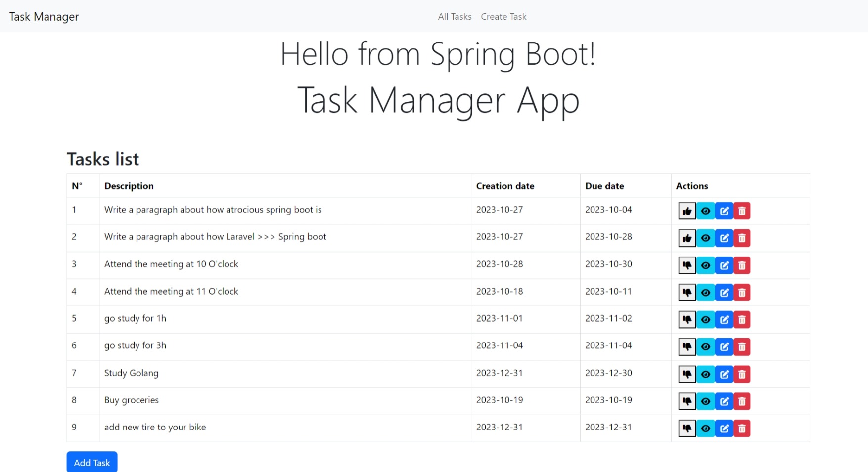Toggle thumbs-up for Laravel paragraph task
Screen dimensions: 868x472
click(687, 238)
